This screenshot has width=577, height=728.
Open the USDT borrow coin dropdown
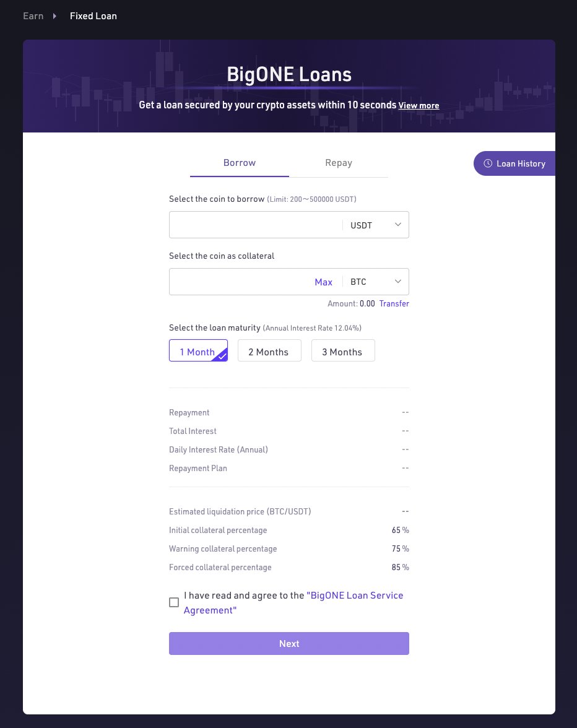pos(376,225)
